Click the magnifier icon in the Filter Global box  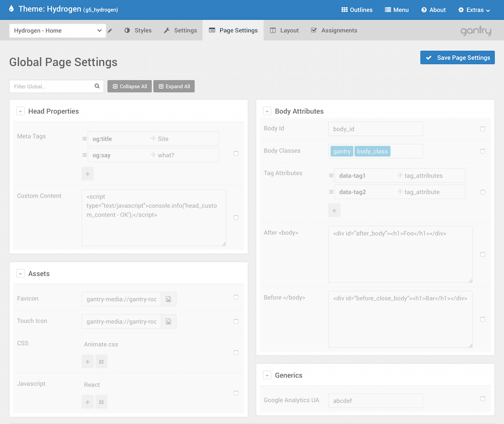click(97, 86)
